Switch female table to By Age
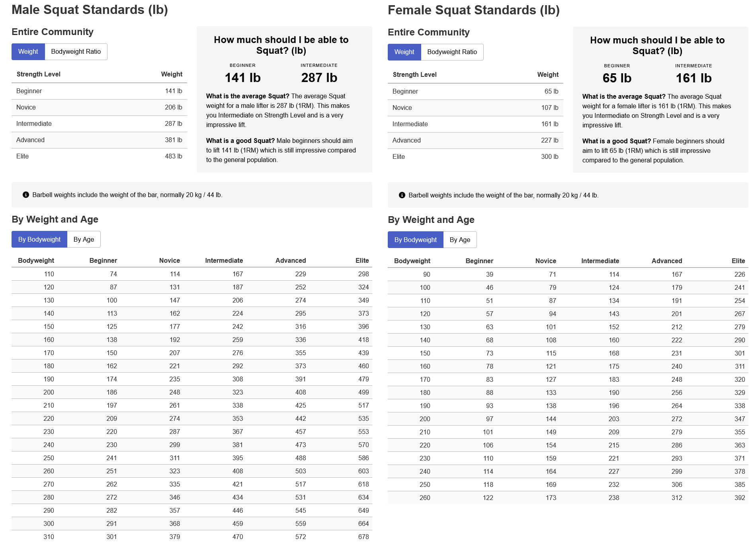The width and height of the screenshot is (756, 547). tap(460, 240)
